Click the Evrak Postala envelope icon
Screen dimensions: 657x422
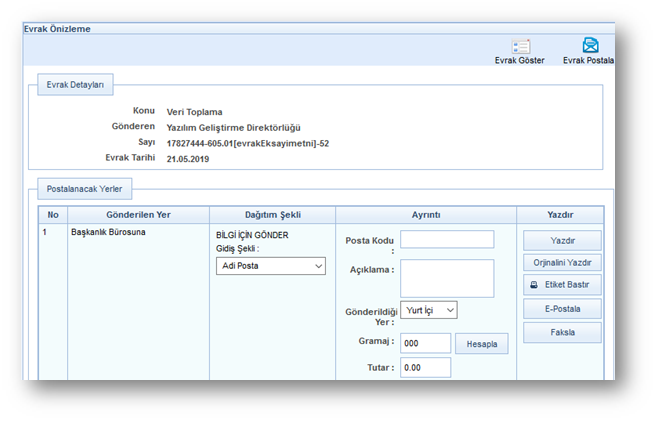click(590, 46)
